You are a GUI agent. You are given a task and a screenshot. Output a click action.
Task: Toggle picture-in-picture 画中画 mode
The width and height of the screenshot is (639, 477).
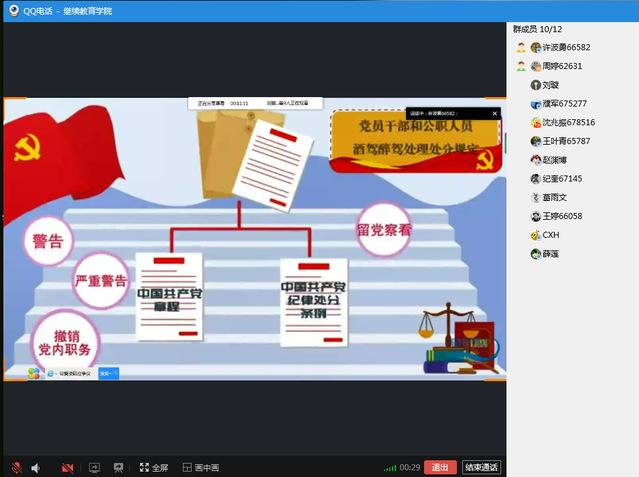pyautogui.click(x=200, y=467)
